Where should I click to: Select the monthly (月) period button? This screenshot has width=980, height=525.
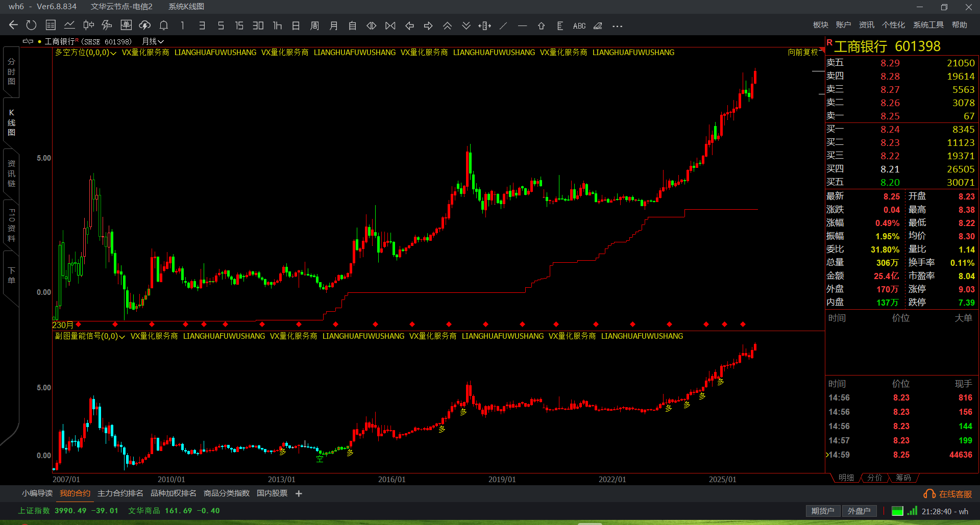(334, 26)
